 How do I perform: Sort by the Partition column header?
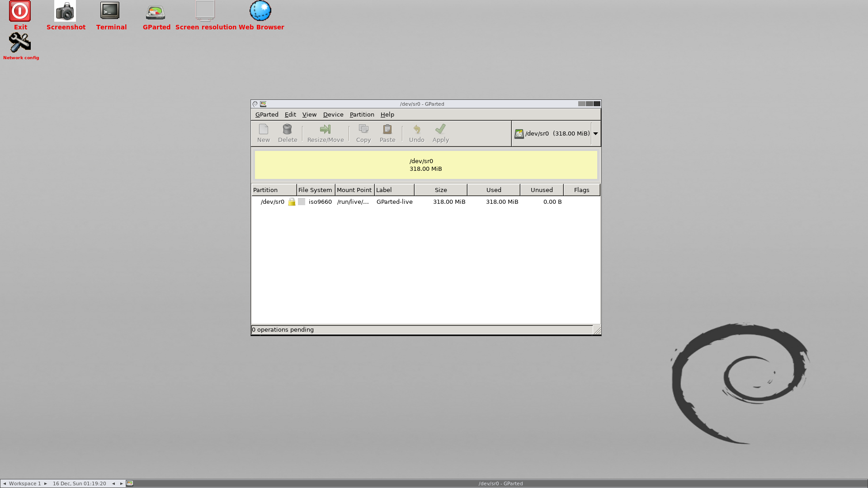click(274, 190)
